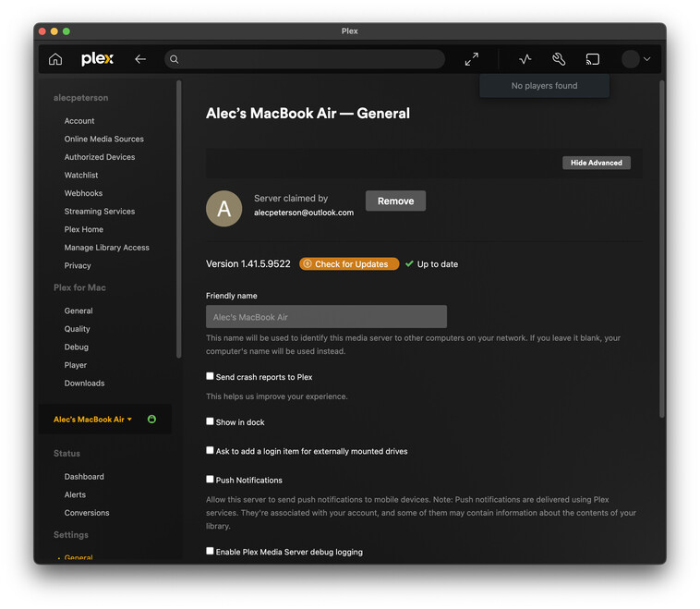Click the Version 1.41.5.9522 text
This screenshot has height=609, width=700.
coord(247,263)
